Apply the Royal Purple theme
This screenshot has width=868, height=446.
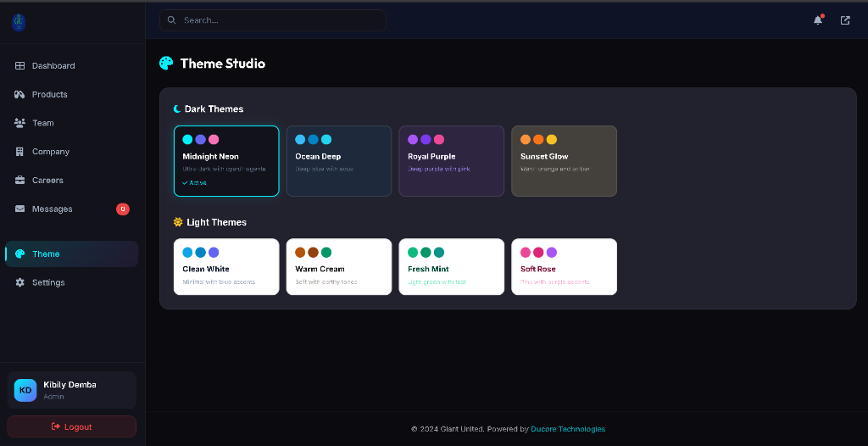click(x=451, y=161)
